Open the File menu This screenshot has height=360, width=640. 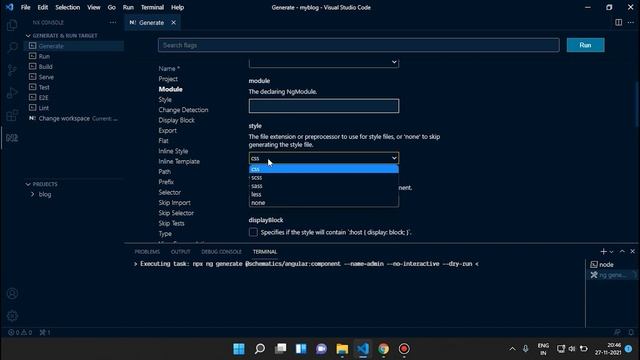click(x=25, y=7)
